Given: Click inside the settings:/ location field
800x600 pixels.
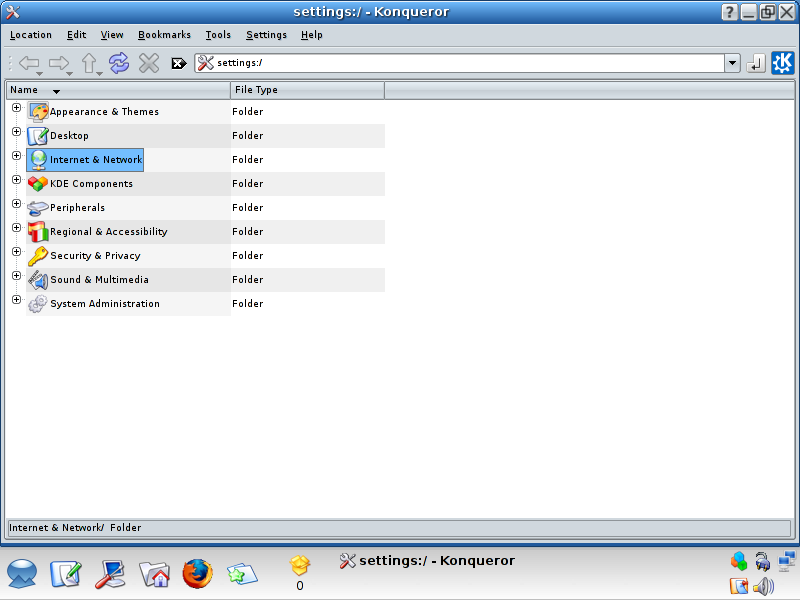Looking at the screenshot, I should coord(460,64).
